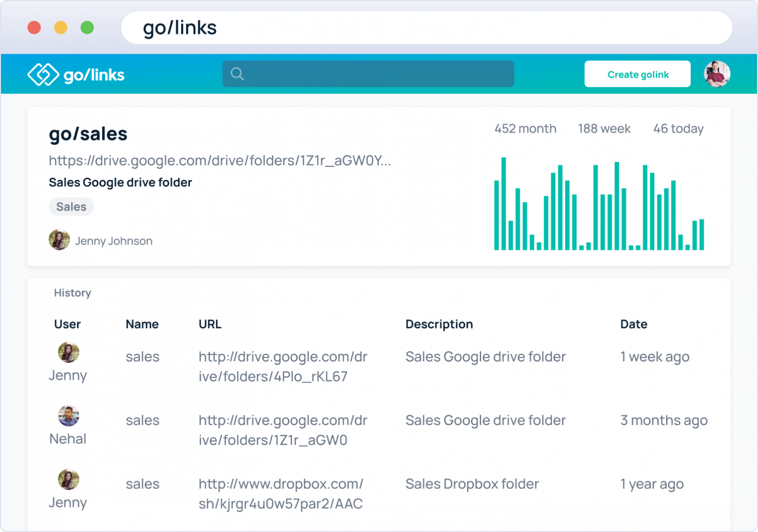Click the go/links logo icon

pos(43,74)
